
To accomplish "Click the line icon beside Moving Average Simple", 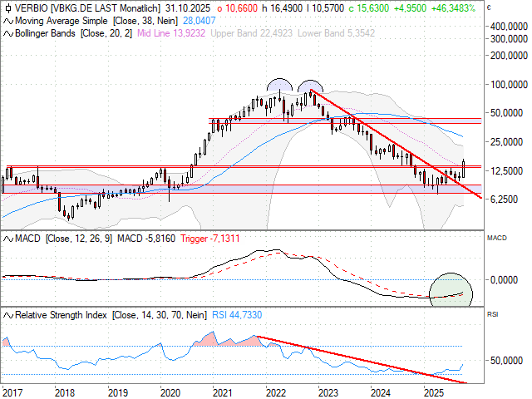I will click(7, 19).
